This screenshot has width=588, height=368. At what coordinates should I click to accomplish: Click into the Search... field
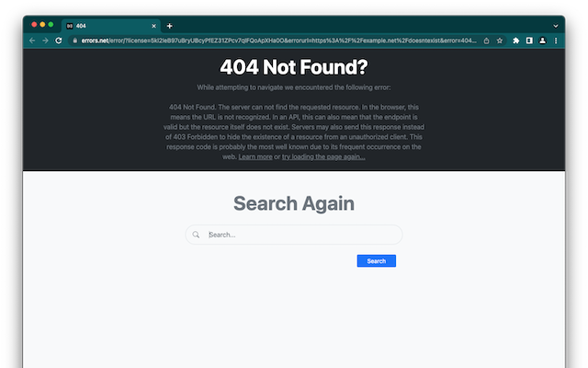(x=294, y=235)
